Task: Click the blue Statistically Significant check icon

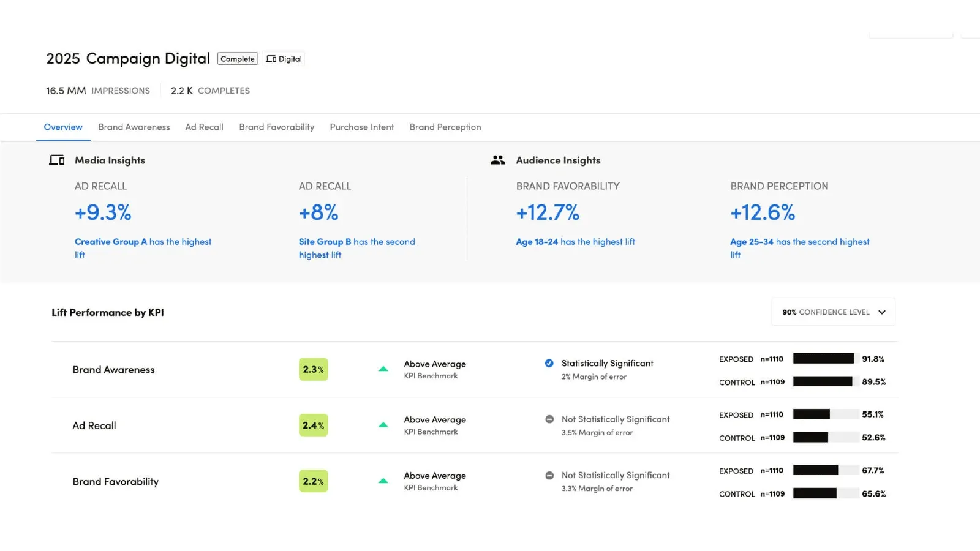Action: click(x=549, y=363)
